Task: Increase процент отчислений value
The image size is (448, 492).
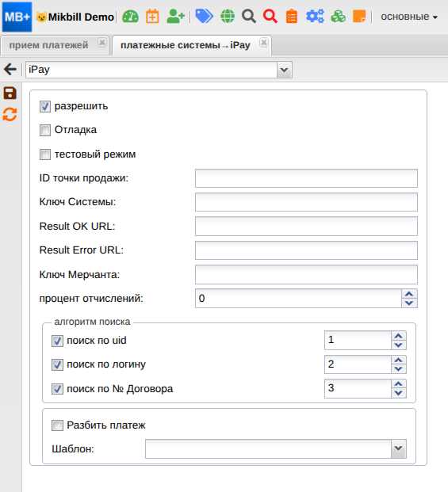Action: tap(409, 294)
